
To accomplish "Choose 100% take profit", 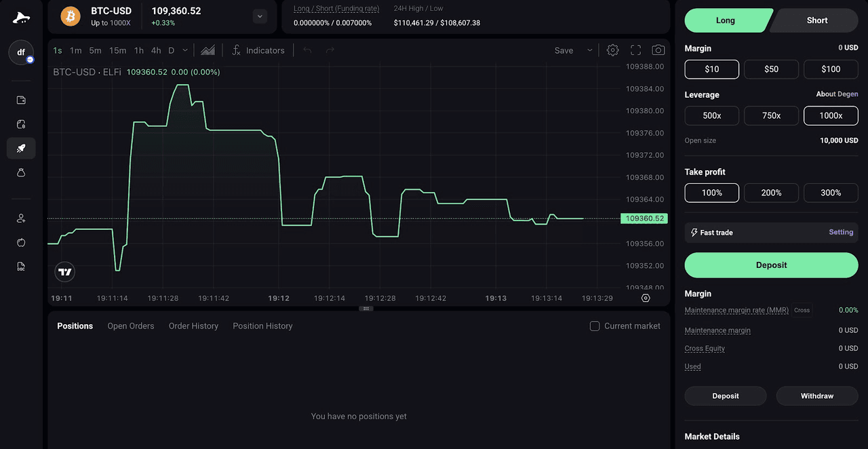I will pyautogui.click(x=712, y=193).
